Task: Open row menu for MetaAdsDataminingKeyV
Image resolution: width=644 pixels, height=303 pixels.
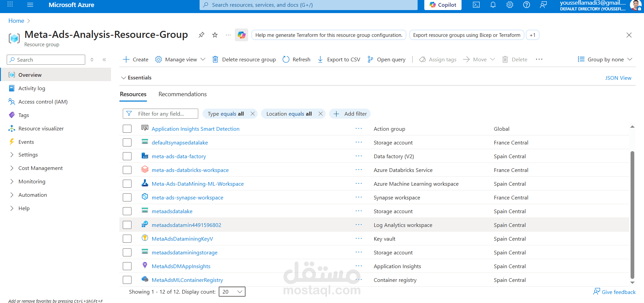Action: click(x=359, y=238)
